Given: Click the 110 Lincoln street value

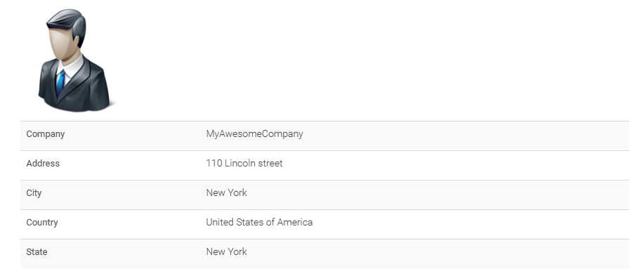Looking at the screenshot, I should 244,164.
